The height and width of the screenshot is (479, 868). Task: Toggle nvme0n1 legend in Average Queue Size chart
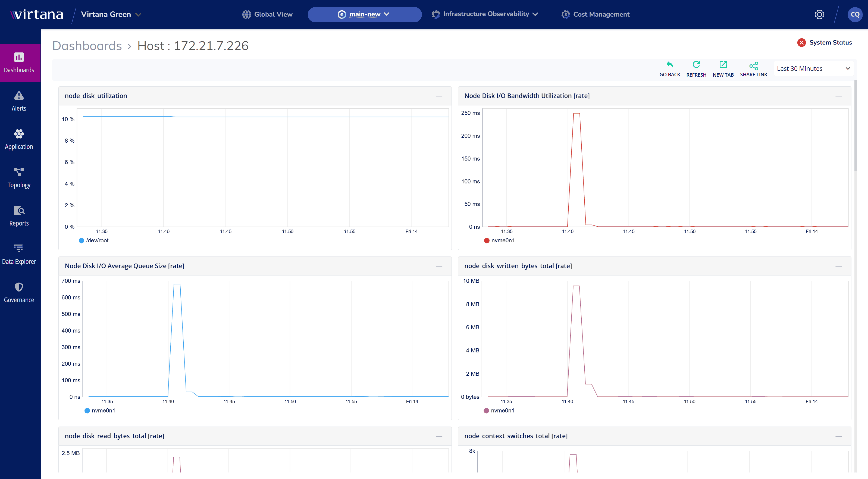(x=100, y=410)
